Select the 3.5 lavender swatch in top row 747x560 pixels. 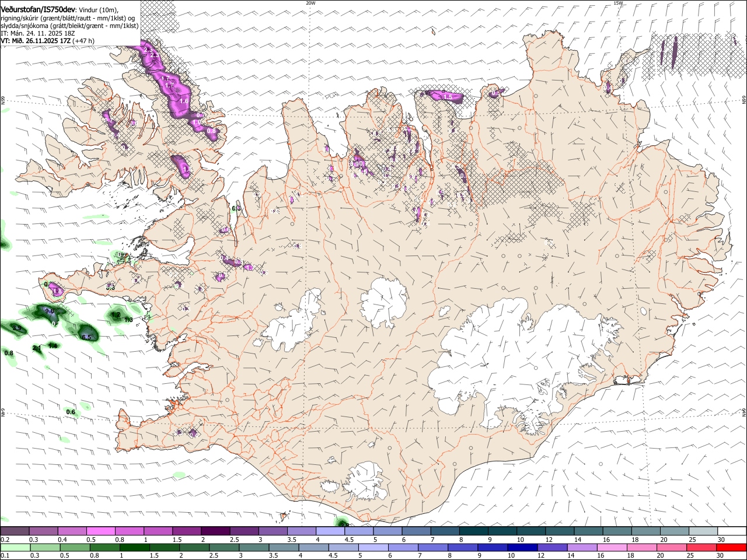301,531
